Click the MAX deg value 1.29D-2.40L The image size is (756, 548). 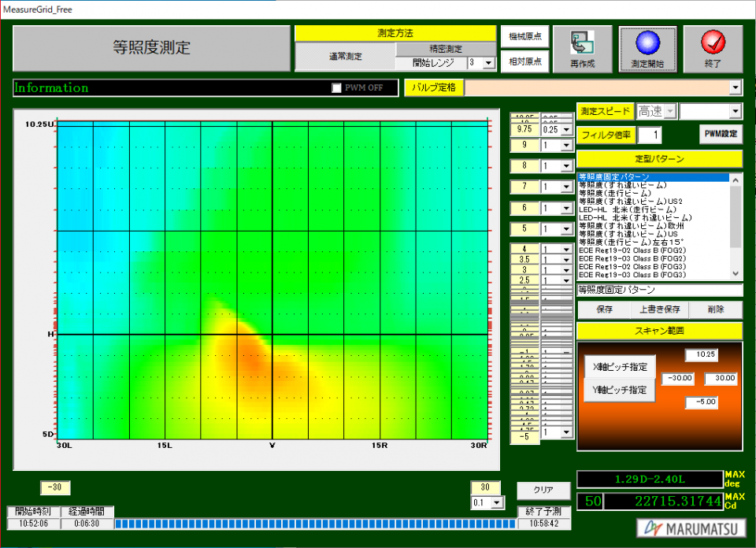(x=650, y=479)
